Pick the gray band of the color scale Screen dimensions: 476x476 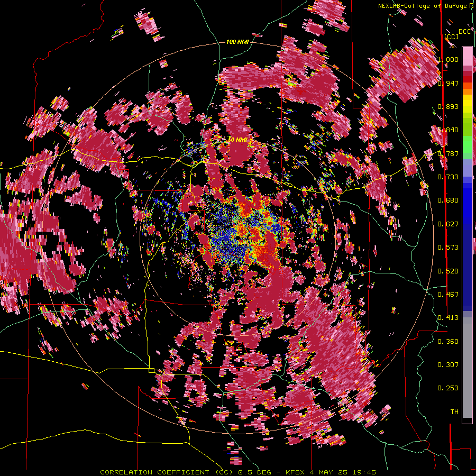[x=467, y=368]
